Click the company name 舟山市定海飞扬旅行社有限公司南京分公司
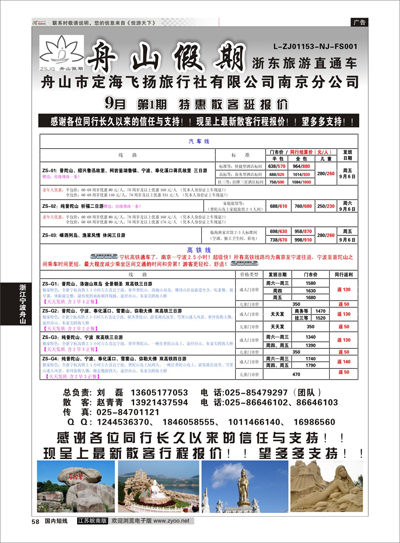 tap(200, 82)
